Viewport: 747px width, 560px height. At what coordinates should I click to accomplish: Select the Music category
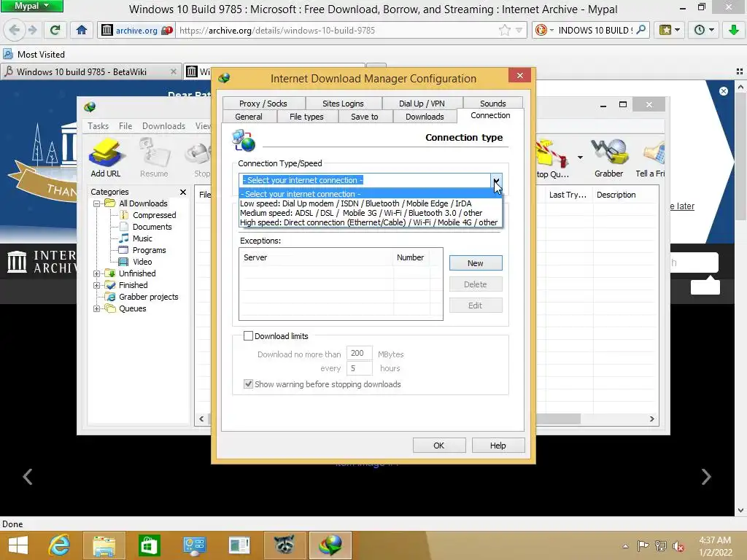click(x=142, y=238)
